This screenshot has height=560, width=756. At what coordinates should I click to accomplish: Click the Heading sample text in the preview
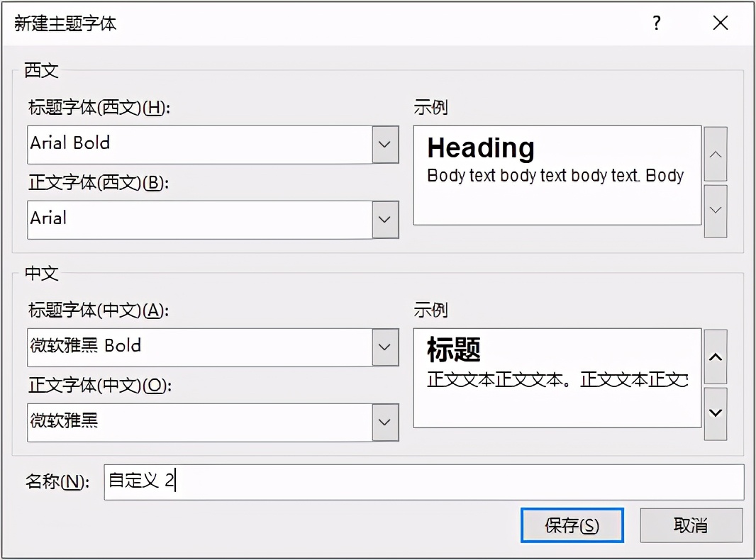(x=481, y=147)
